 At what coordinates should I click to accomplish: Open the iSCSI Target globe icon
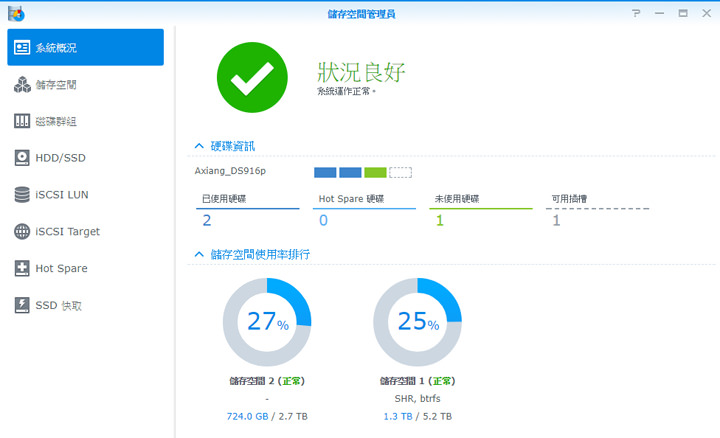tap(22, 231)
